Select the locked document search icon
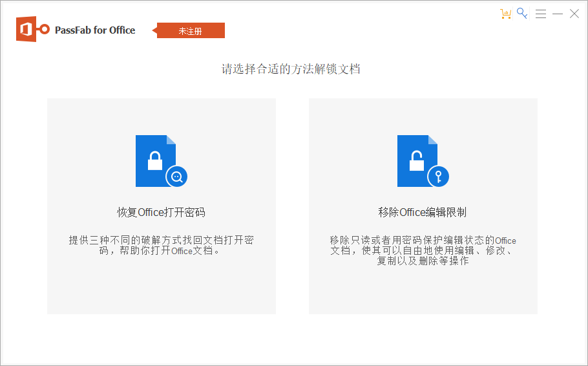 tap(162, 160)
